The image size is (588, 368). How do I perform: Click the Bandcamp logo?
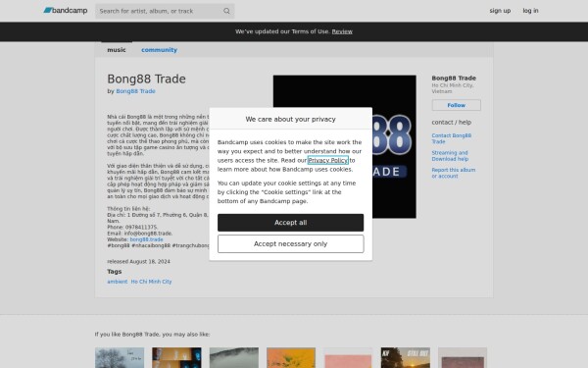point(66,11)
